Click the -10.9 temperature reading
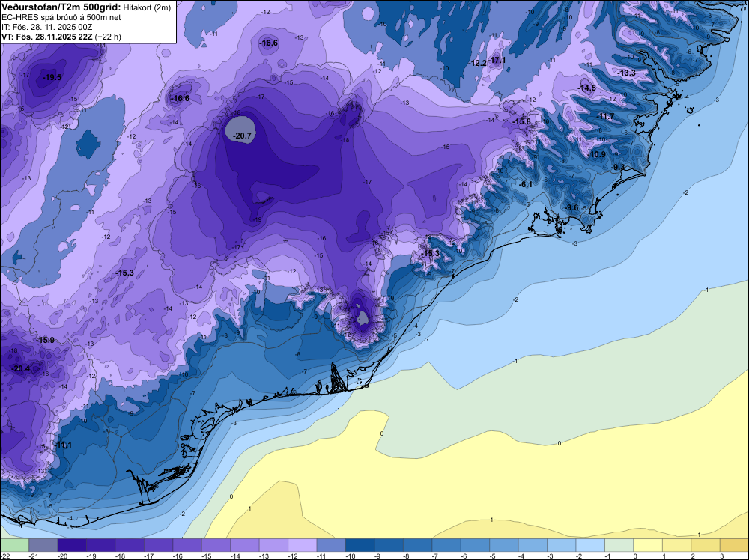Viewport: 749px width, 560px height. point(598,155)
